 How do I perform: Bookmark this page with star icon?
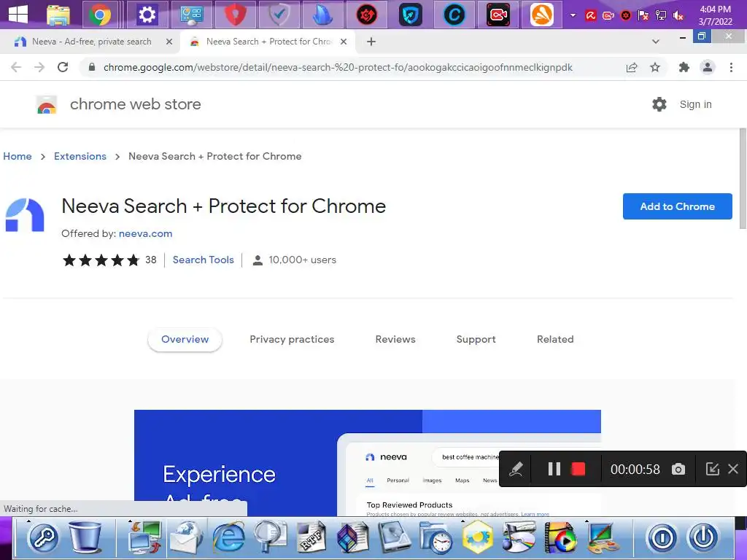pyautogui.click(x=655, y=67)
